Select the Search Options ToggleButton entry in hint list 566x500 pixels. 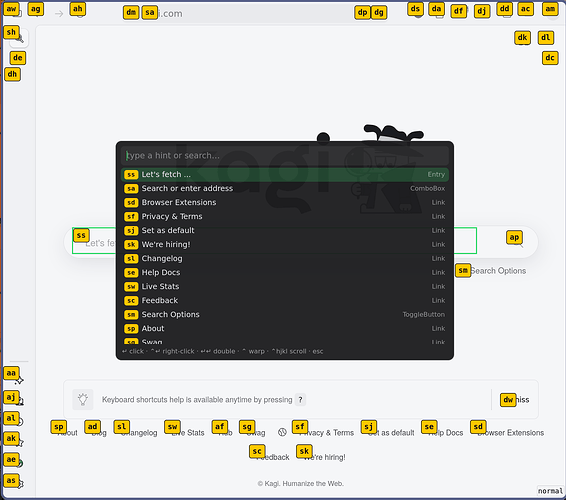285,314
